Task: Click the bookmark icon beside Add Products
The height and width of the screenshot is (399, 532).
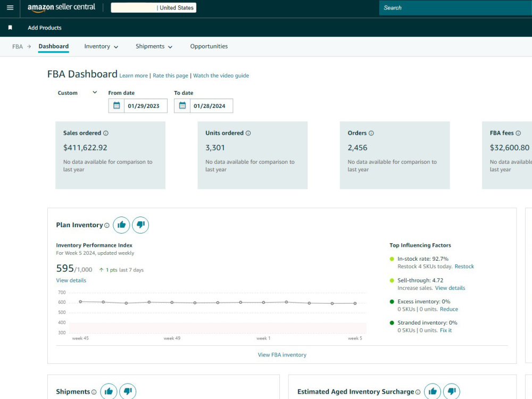Action: (x=10, y=28)
